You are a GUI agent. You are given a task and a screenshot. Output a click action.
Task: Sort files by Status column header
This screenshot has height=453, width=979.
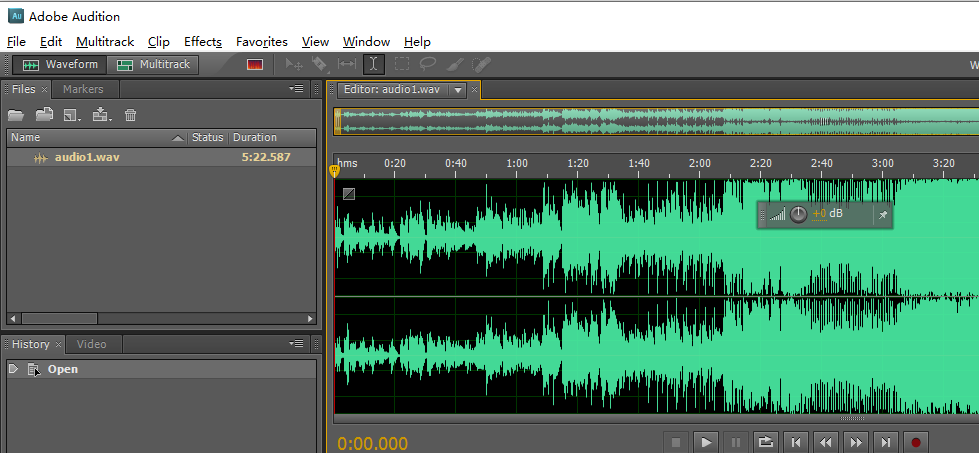pos(208,137)
